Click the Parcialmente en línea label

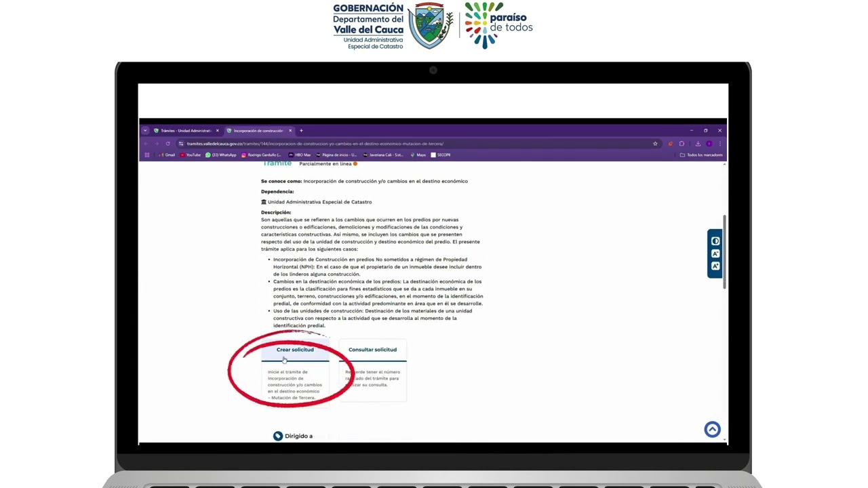tap(325, 164)
